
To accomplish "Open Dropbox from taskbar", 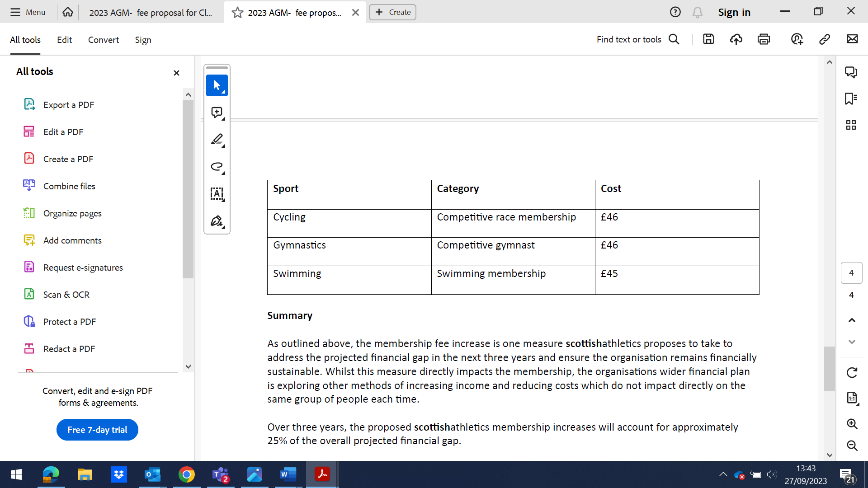I will 119,474.
